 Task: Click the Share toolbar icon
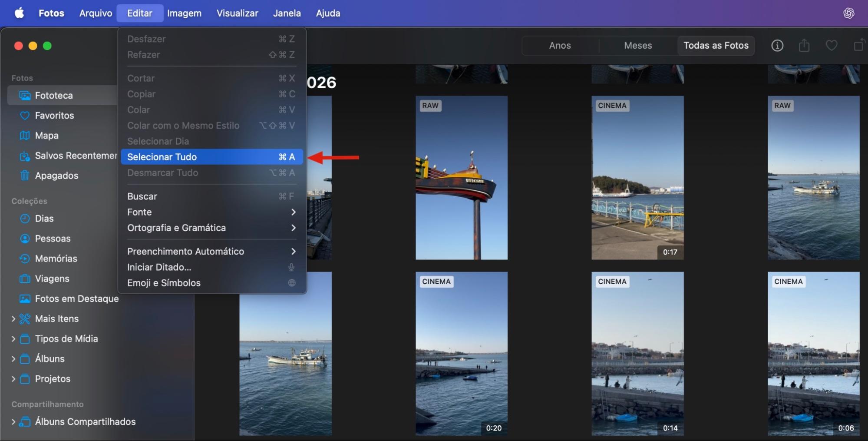point(804,45)
